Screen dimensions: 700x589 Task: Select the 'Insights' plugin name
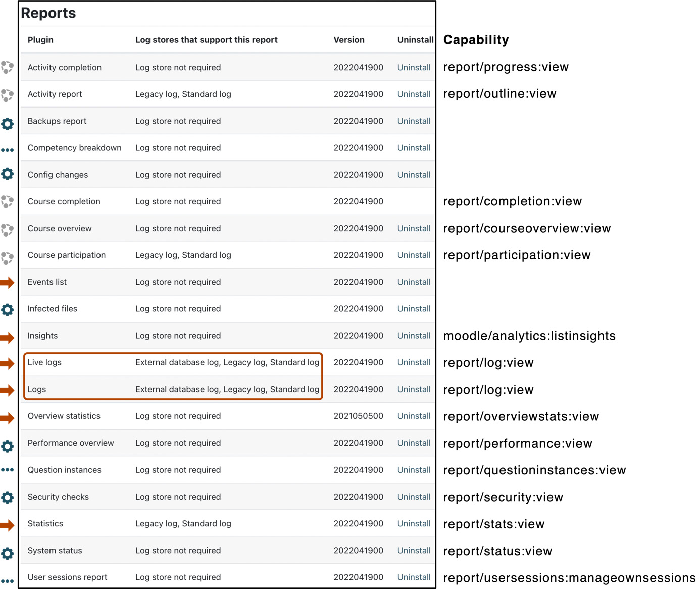[x=42, y=336]
